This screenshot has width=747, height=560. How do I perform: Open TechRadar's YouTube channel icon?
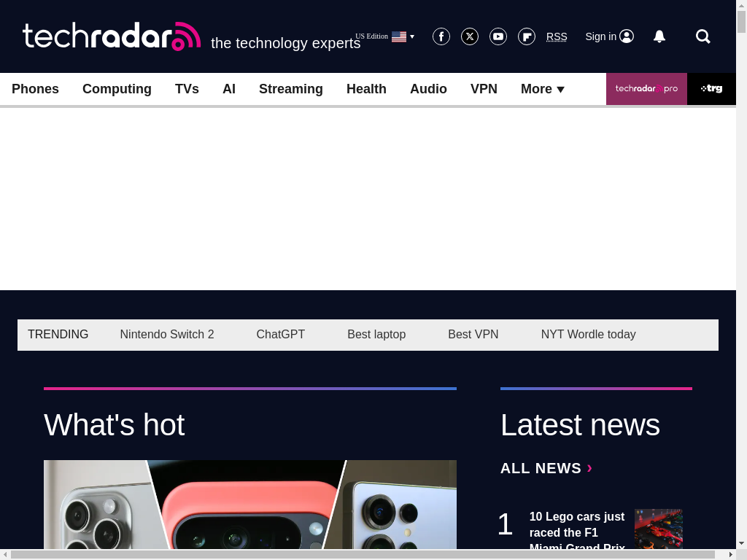tap(498, 36)
